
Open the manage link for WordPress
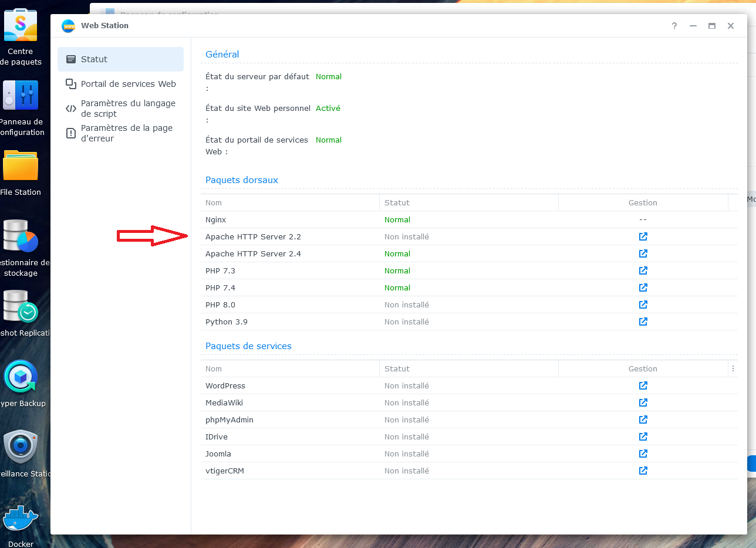pyautogui.click(x=643, y=385)
